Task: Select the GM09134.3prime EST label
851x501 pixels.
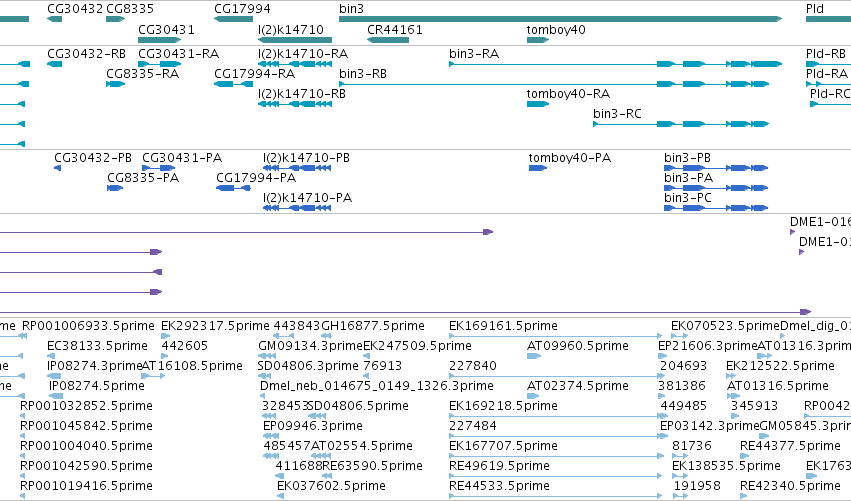Action: click(x=310, y=346)
